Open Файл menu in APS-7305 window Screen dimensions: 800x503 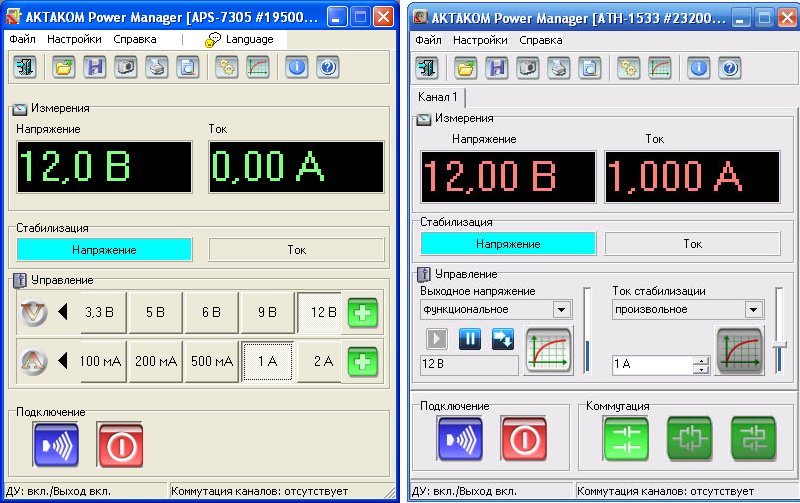click(22, 39)
